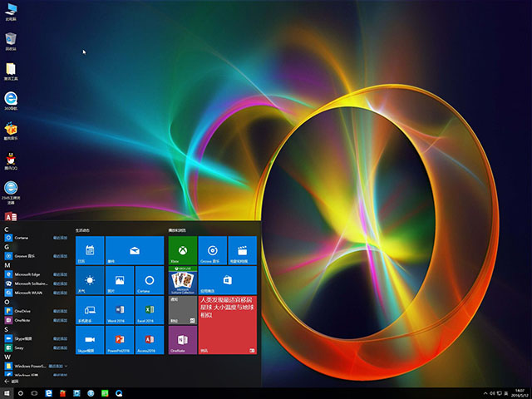The height and width of the screenshot is (399, 532).
Task: Open the Xbox tile in Start menu
Action: click(183, 250)
